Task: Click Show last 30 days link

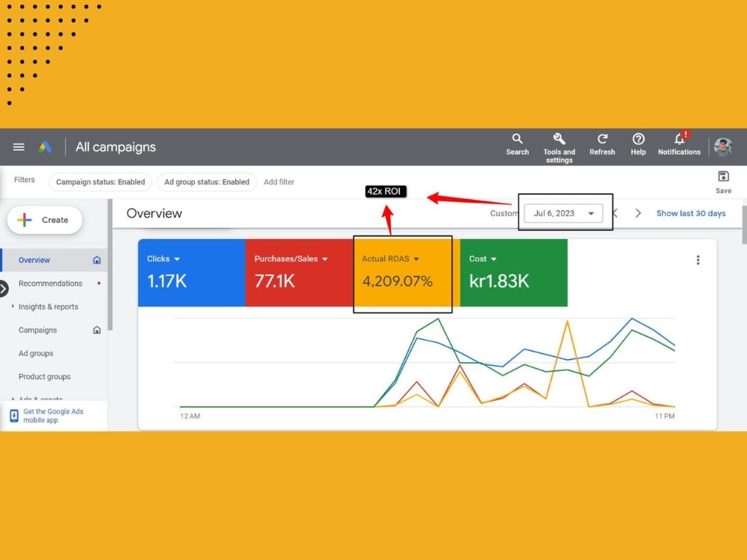Action: pos(691,214)
